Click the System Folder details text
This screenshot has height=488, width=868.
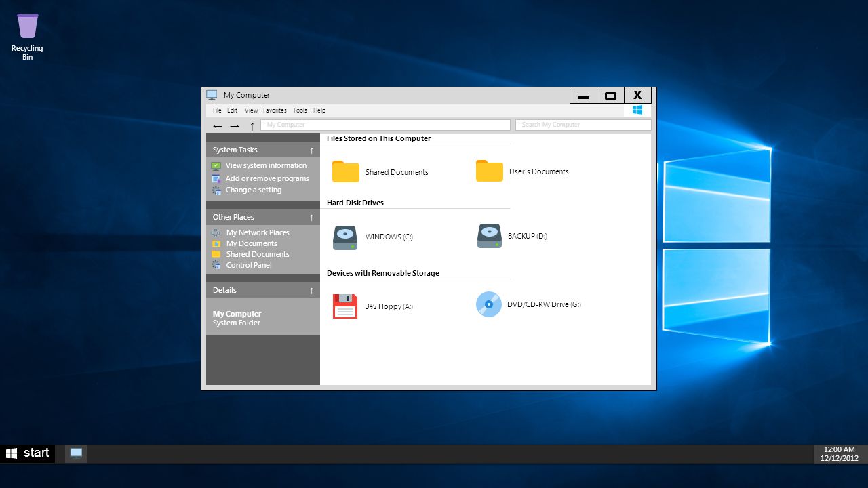click(x=237, y=323)
